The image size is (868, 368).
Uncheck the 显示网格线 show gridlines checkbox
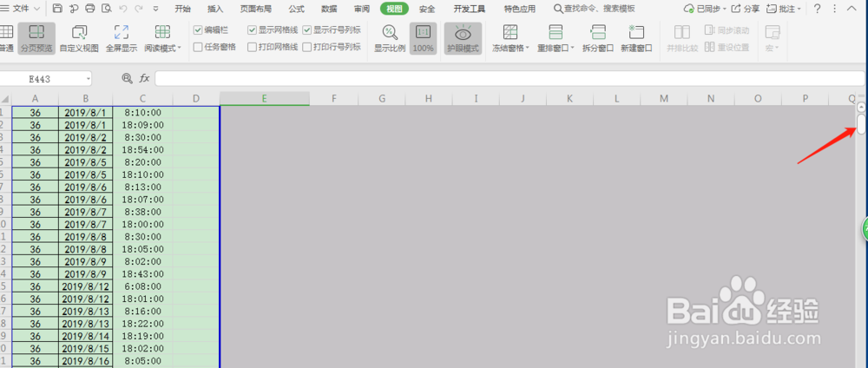252,30
